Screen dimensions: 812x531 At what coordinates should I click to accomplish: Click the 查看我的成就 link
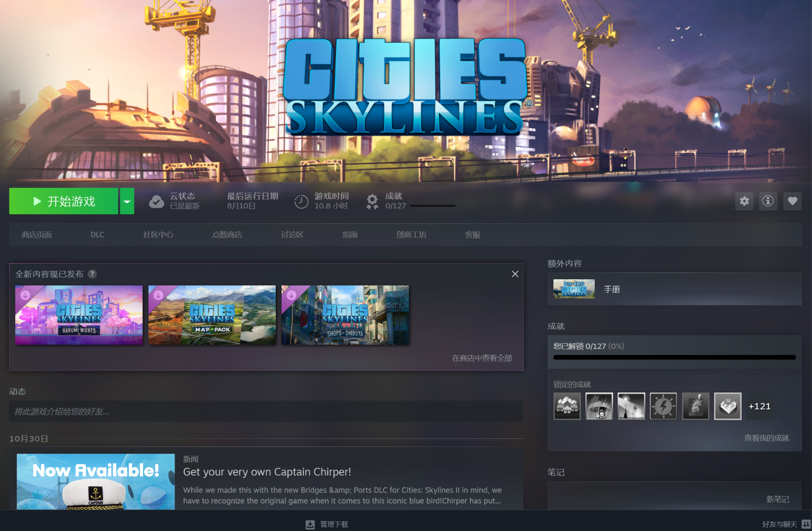point(766,438)
